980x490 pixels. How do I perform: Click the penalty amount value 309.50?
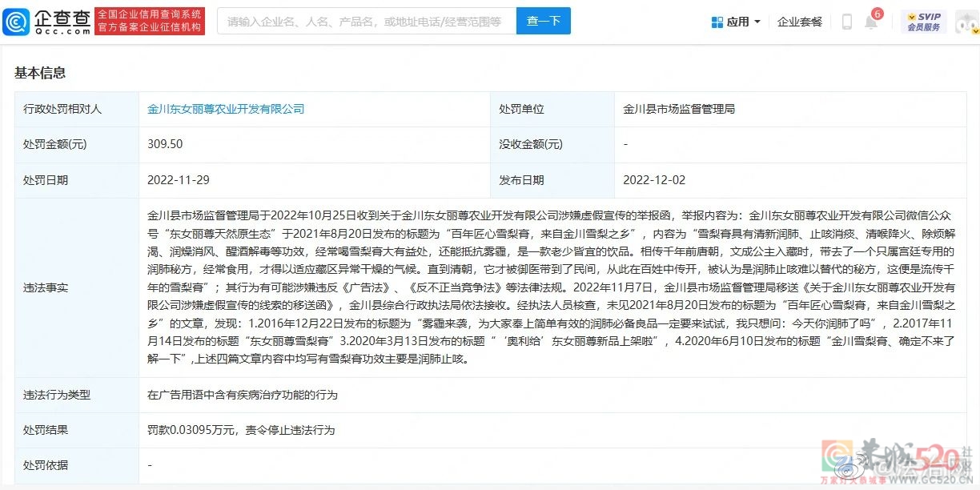(165, 144)
